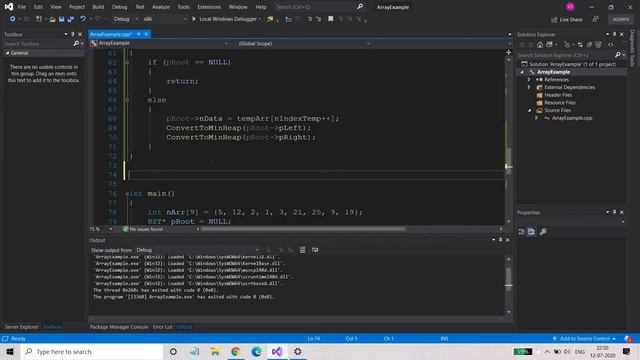Open the Build menu

coord(98,7)
